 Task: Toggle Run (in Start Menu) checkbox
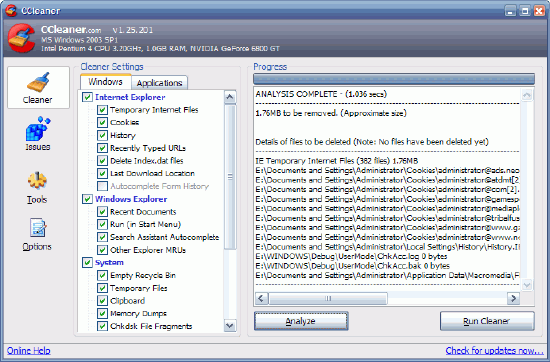[102, 224]
